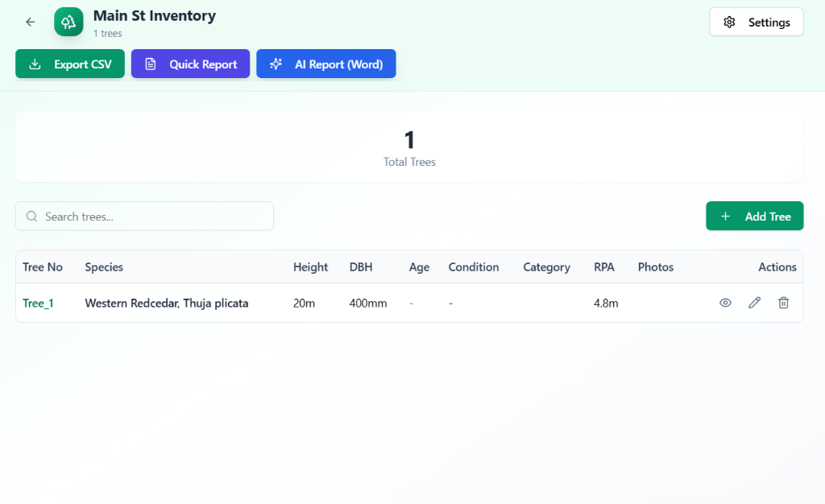The height and width of the screenshot is (504, 825).
Task: Click the Species column header
Action: coord(104,267)
